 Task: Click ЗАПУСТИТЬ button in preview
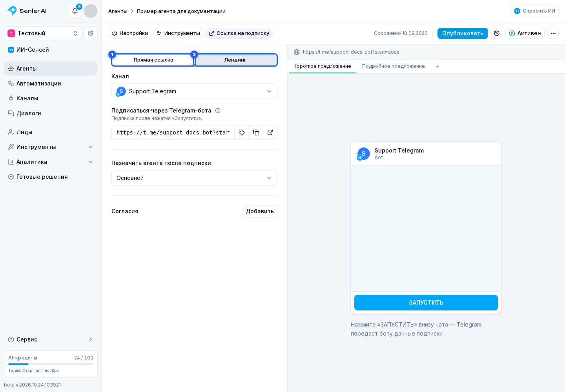426,303
